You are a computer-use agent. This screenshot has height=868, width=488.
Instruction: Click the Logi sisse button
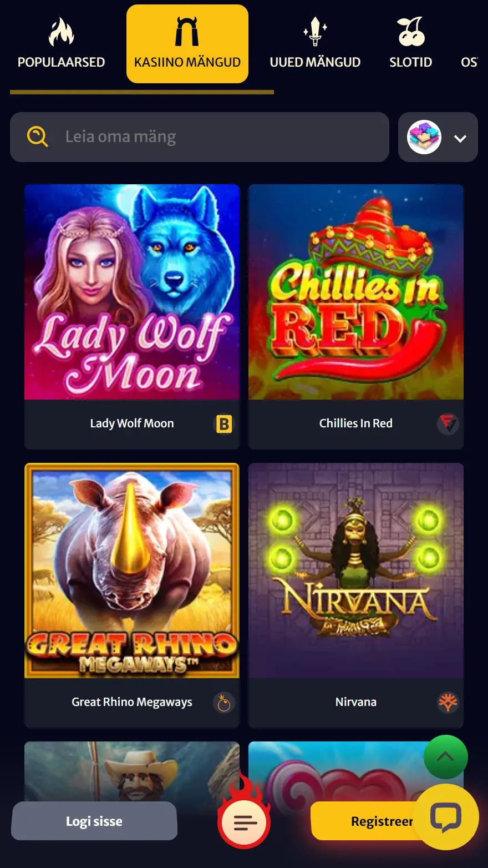click(94, 821)
